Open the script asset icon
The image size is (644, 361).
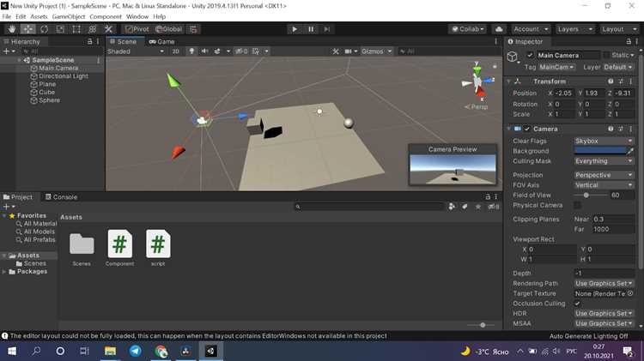(158, 244)
